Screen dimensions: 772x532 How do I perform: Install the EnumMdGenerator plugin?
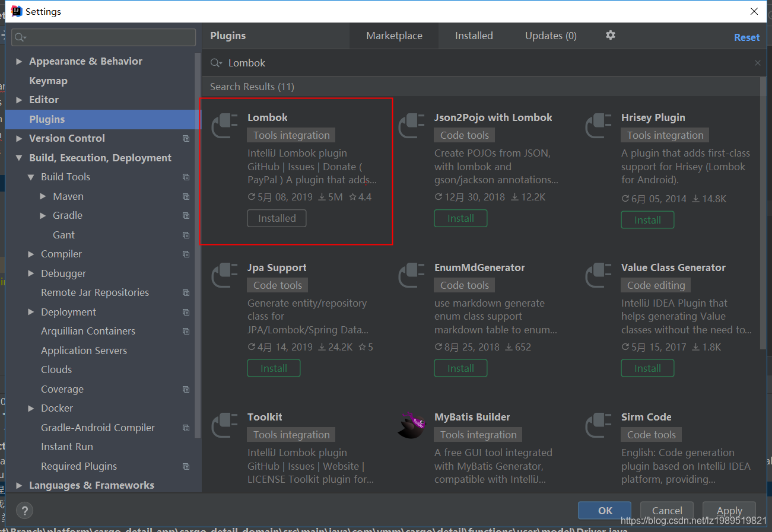pos(460,368)
